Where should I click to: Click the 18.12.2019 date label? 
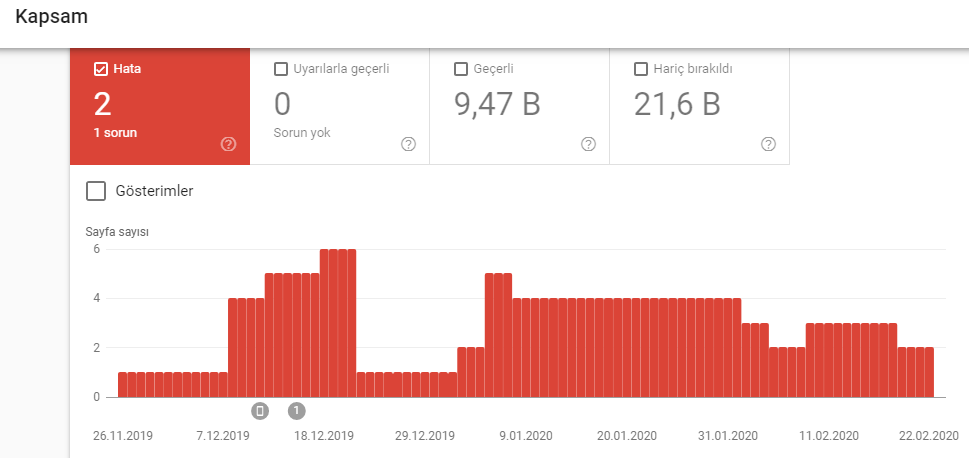324,436
